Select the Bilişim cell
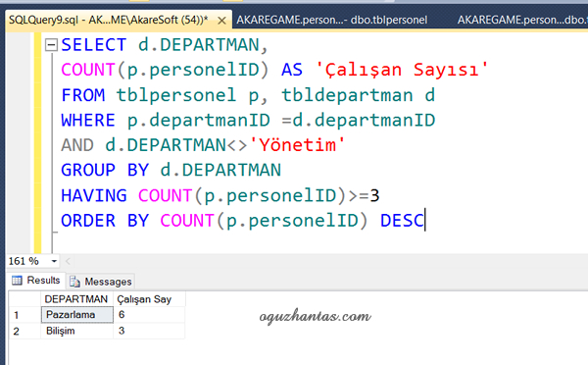The height and width of the screenshot is (365, 588). point(76,331)
